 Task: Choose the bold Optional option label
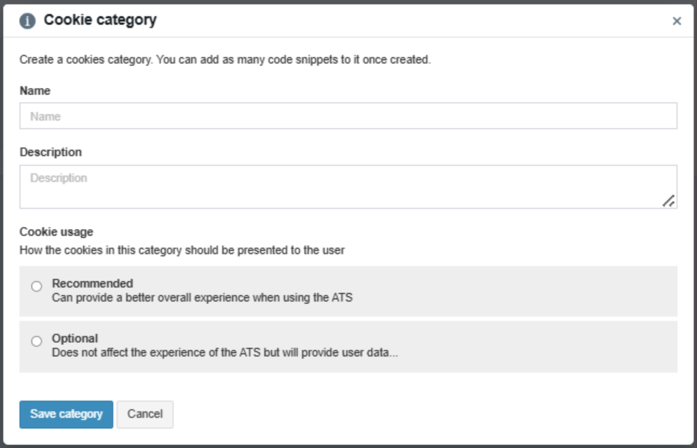coord(75,338)
